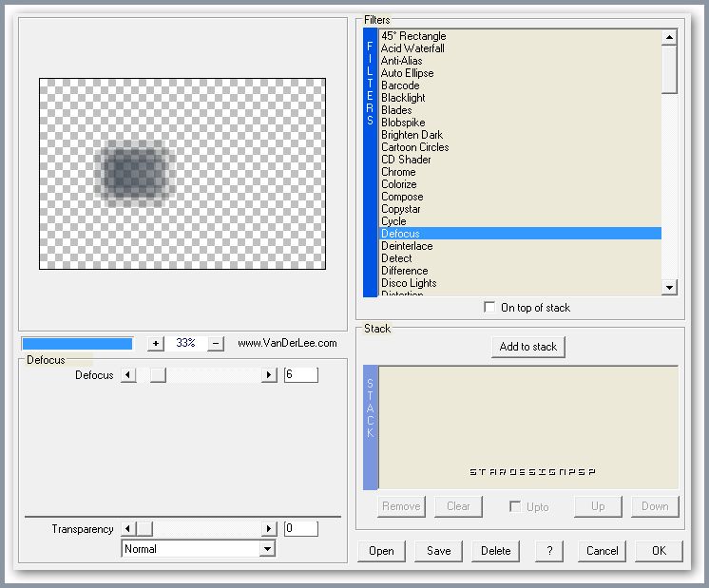The image size is (709, 588).
Task: Click Transparency slider left arrow
Action: click(x=128, y=529)
